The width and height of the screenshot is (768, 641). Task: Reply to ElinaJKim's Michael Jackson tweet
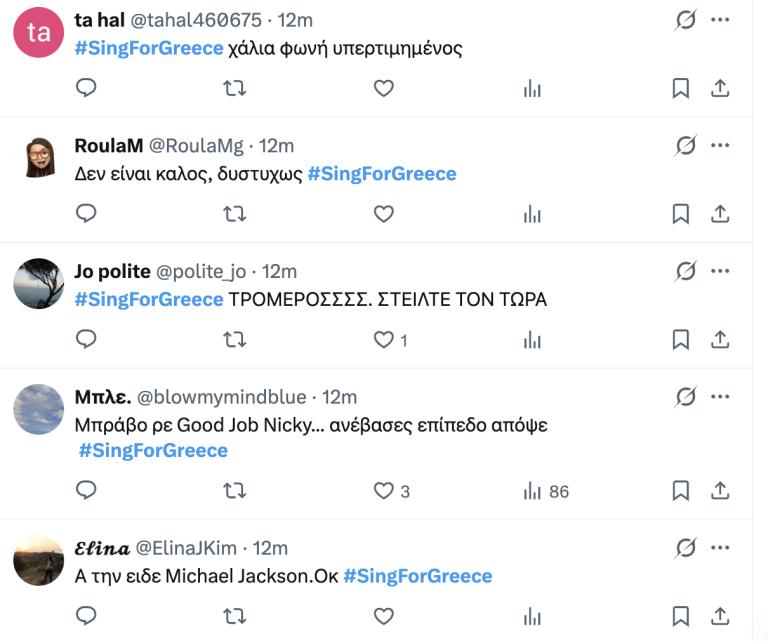pyautogui.click(x=86, y=615)
